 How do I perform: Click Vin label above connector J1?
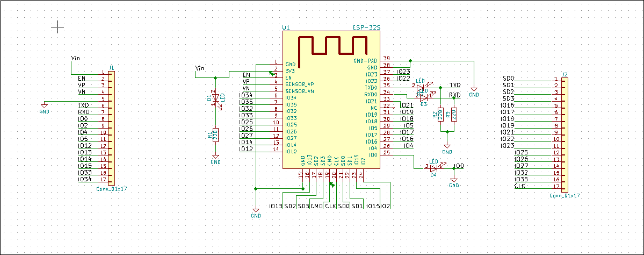(x=76, y=58)
